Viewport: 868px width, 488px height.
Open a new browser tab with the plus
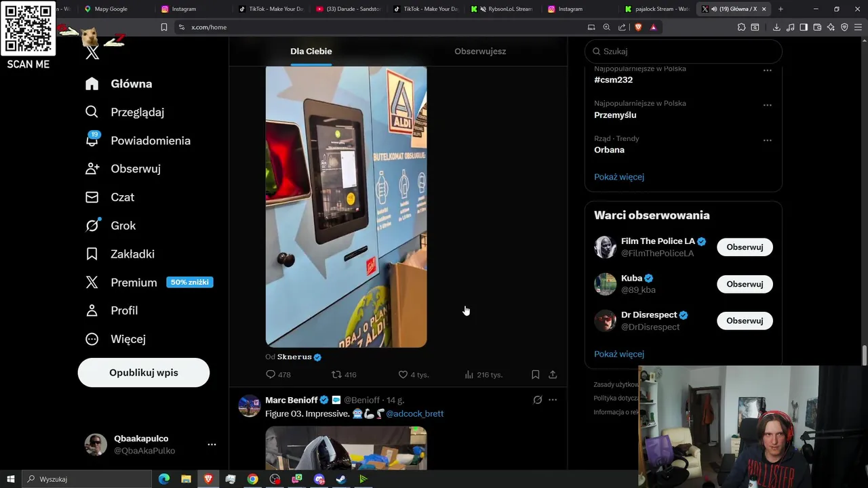coord(781,9)
